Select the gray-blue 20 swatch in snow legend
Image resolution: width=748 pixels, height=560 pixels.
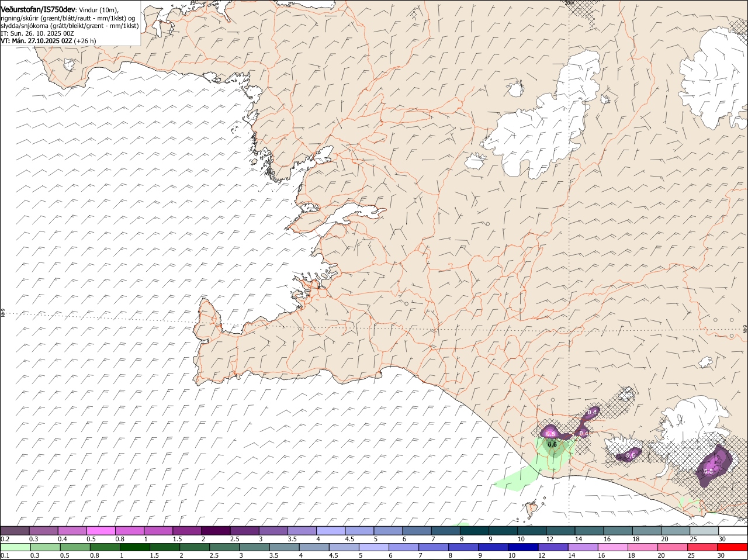point(676,531)
